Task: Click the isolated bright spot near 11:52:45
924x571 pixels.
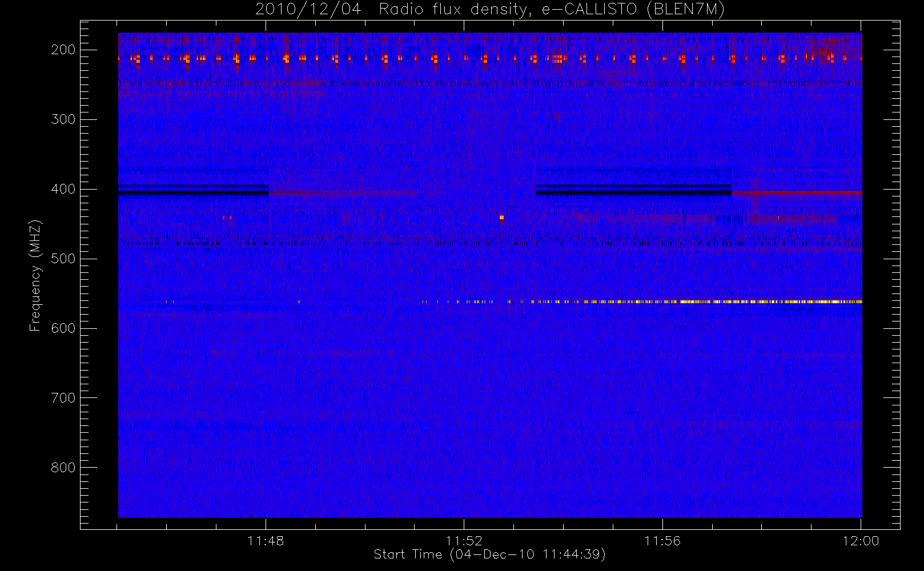Action: [x=501, y=217]
